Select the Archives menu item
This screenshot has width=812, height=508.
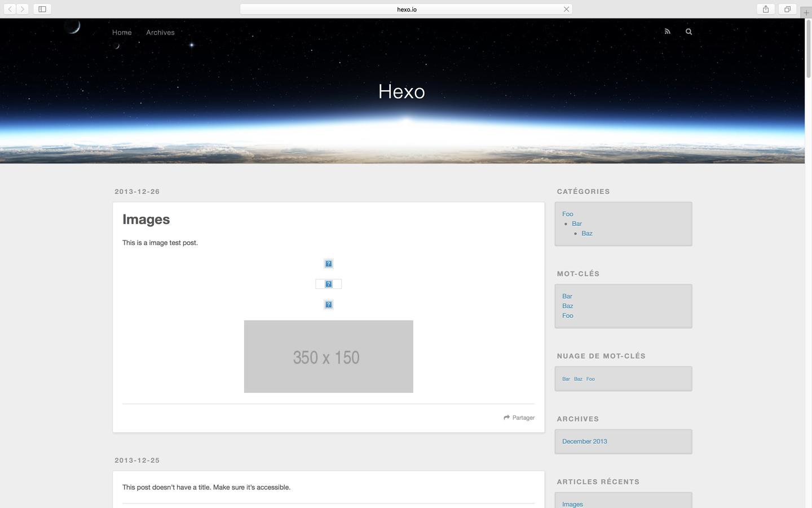(160, 32)
